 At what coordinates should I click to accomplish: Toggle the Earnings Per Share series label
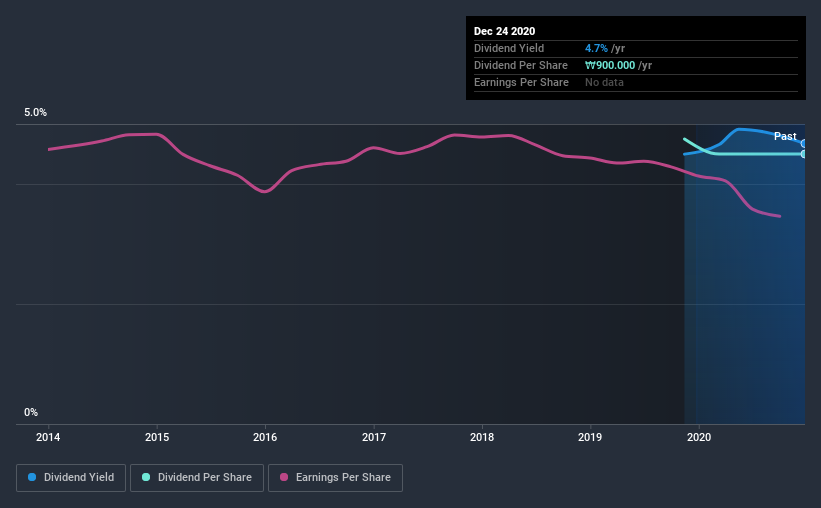coord(342,478)
